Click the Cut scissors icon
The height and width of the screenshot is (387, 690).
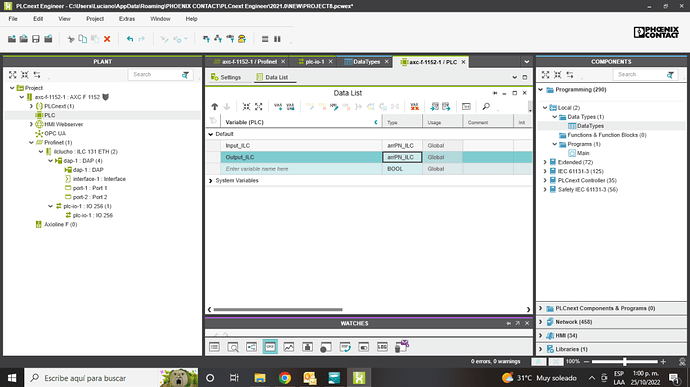click(70, 39)
